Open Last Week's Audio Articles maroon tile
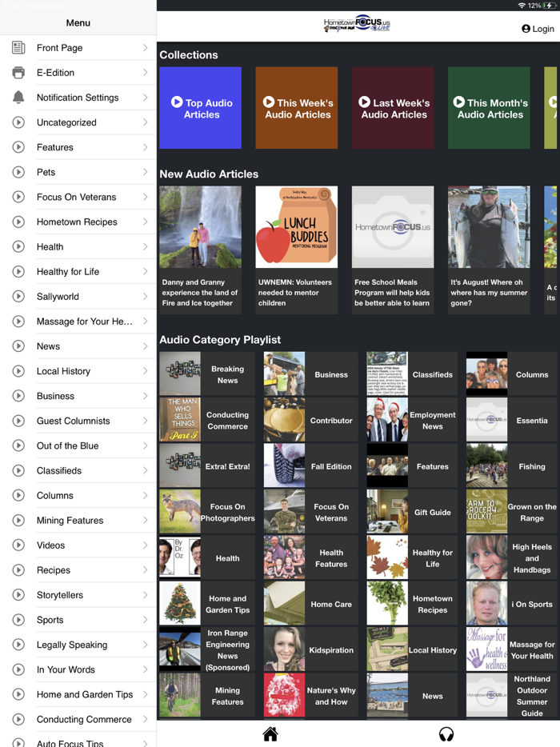560x747 pixels. pos(393,108)
